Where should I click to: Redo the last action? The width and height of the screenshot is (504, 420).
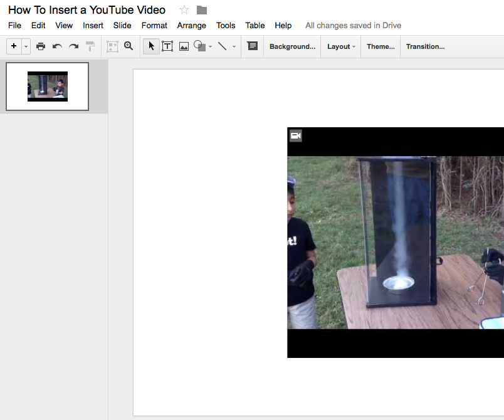click(x=73, y=46)
